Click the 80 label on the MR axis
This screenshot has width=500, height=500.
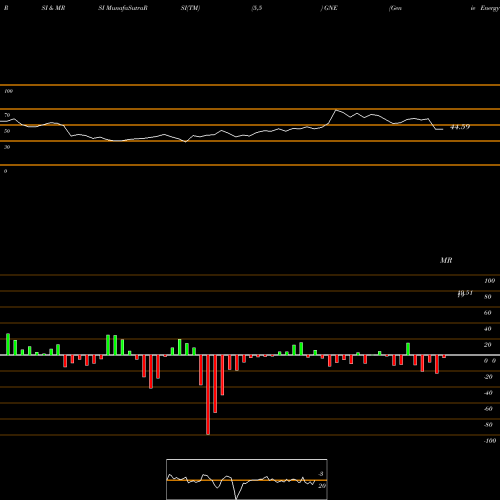coord(487,297)
